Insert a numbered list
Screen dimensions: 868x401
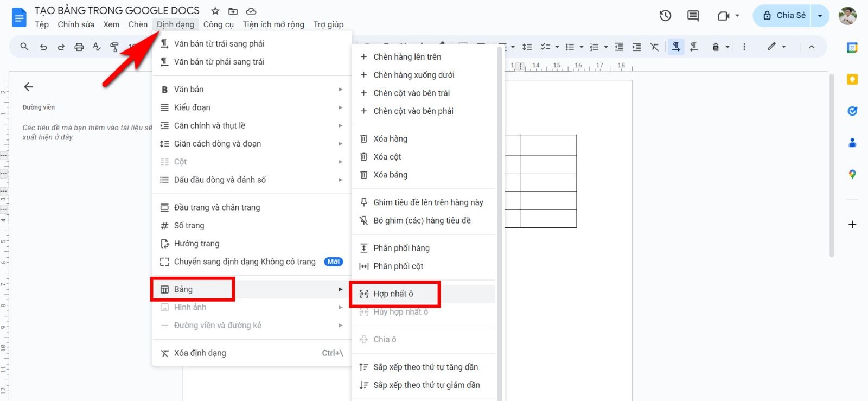(x=594, y=47)
